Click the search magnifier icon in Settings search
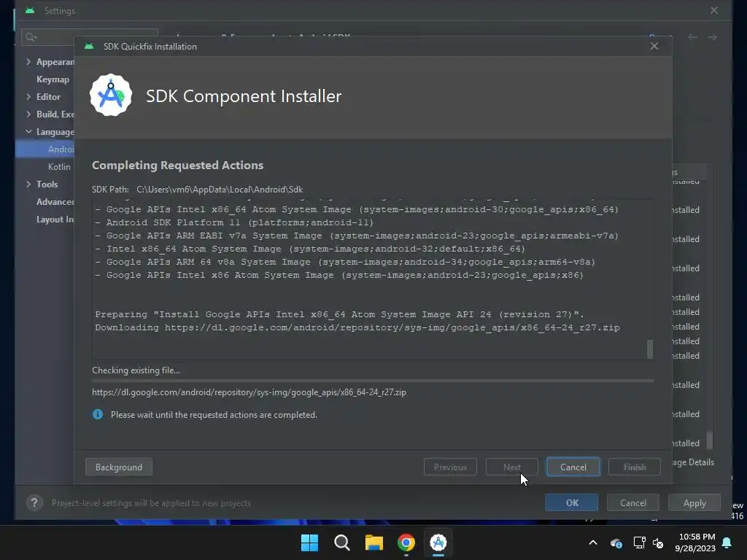The height and width of the screenshot is (560, 747). [x=31, y=37]
